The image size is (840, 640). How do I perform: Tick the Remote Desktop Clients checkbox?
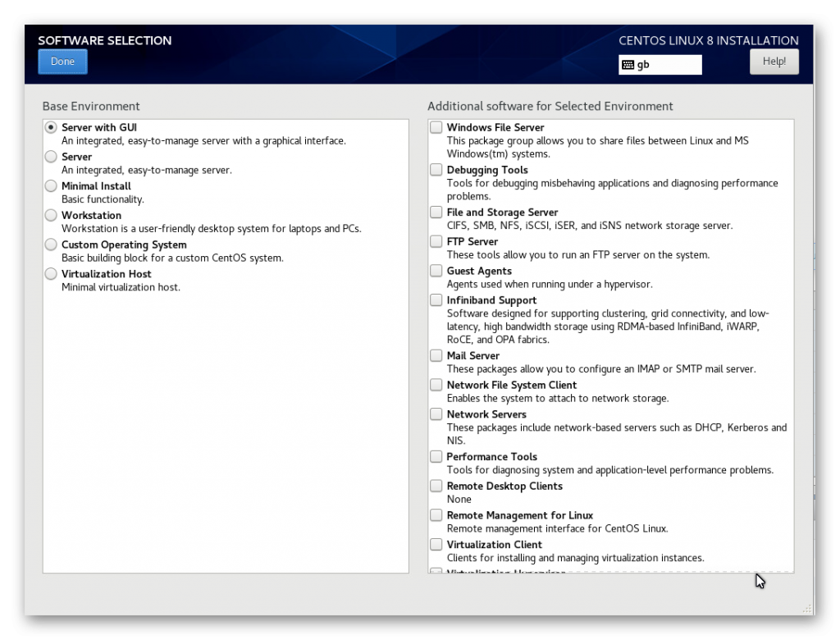pos(436,486)
